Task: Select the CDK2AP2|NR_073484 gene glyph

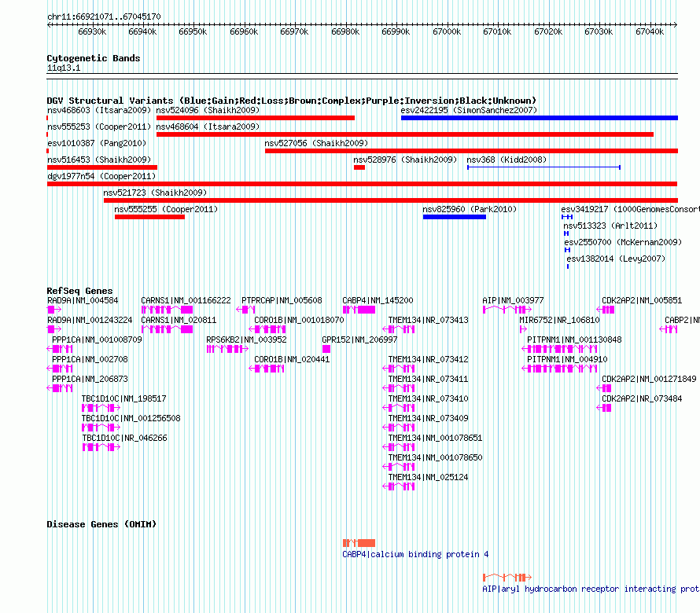Action: [x=604, y=408]
